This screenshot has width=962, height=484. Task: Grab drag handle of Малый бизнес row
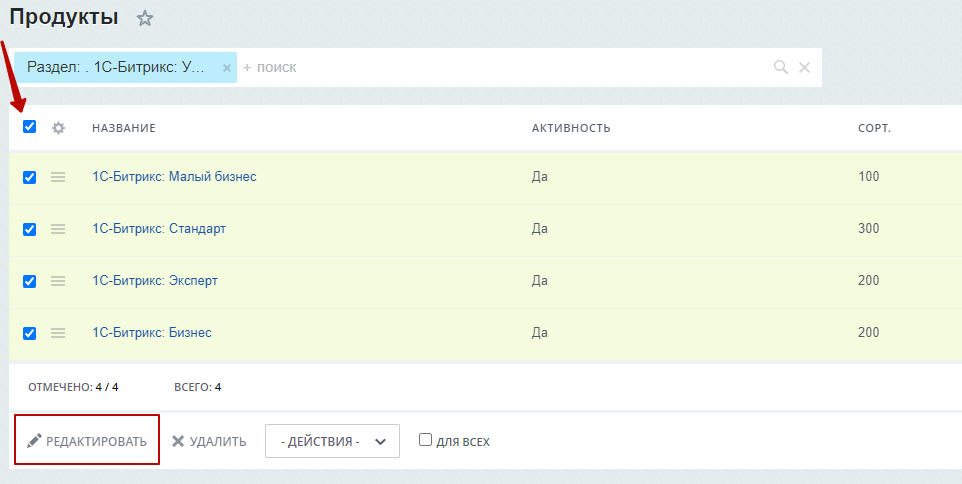[x=58, y=177]
